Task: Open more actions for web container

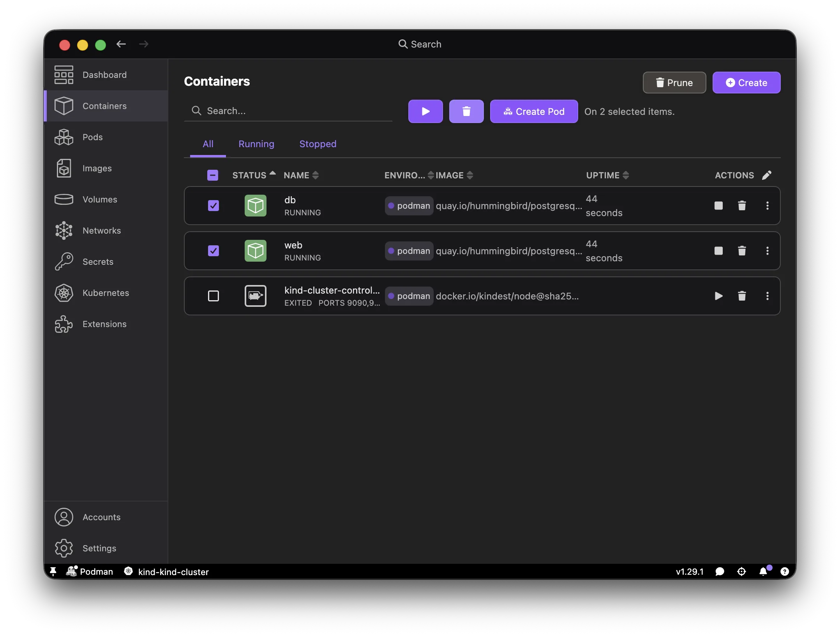Action: point(767,251)
